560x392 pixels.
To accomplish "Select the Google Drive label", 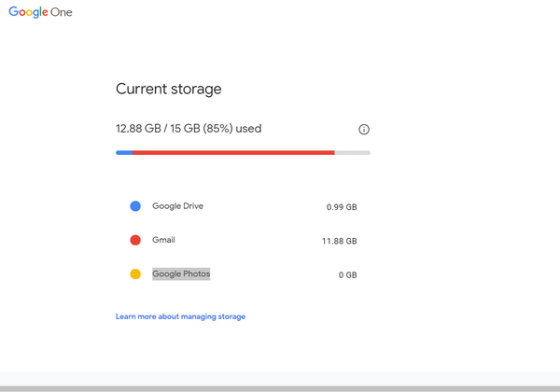I will [177, 206].
